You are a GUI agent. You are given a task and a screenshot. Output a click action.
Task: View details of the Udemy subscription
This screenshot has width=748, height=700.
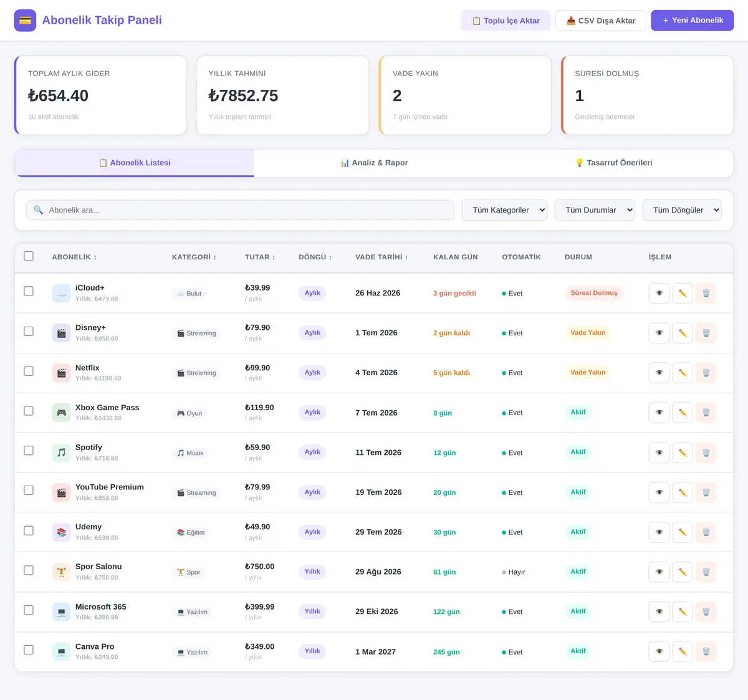[659, 532]
